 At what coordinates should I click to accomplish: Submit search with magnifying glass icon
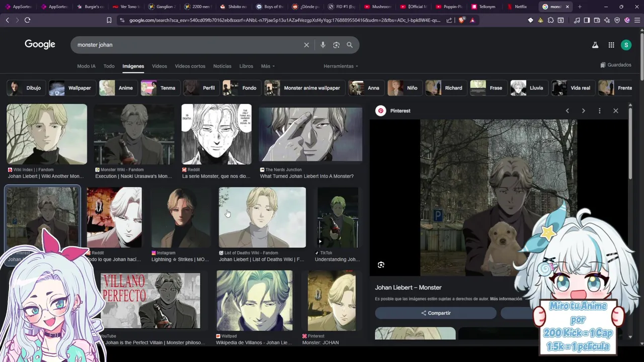[350, 45]
